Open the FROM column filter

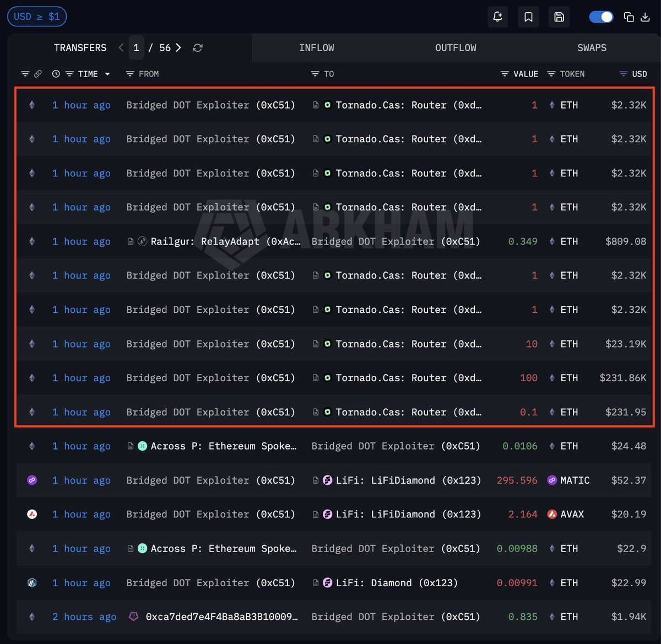click(130, 74)
